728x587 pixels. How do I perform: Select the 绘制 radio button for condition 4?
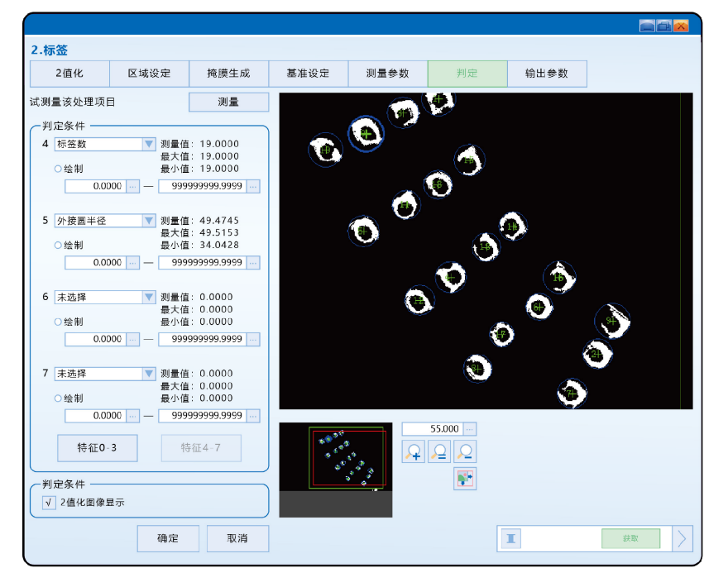58,169
